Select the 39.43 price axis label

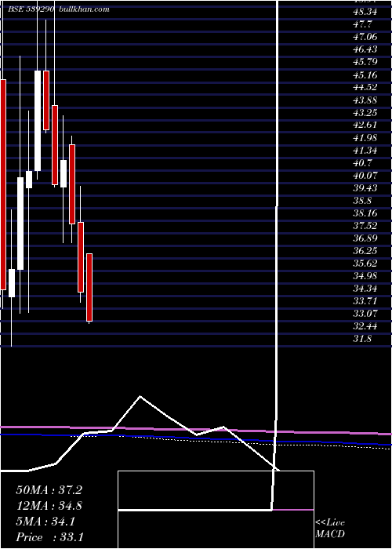click(x=365, y=188)
